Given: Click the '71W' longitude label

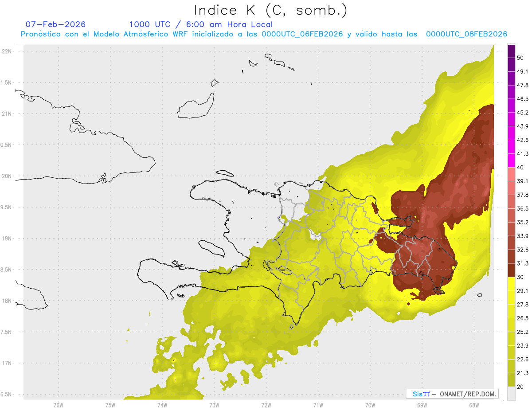Looking at the screenshot, I should (318, 405).
